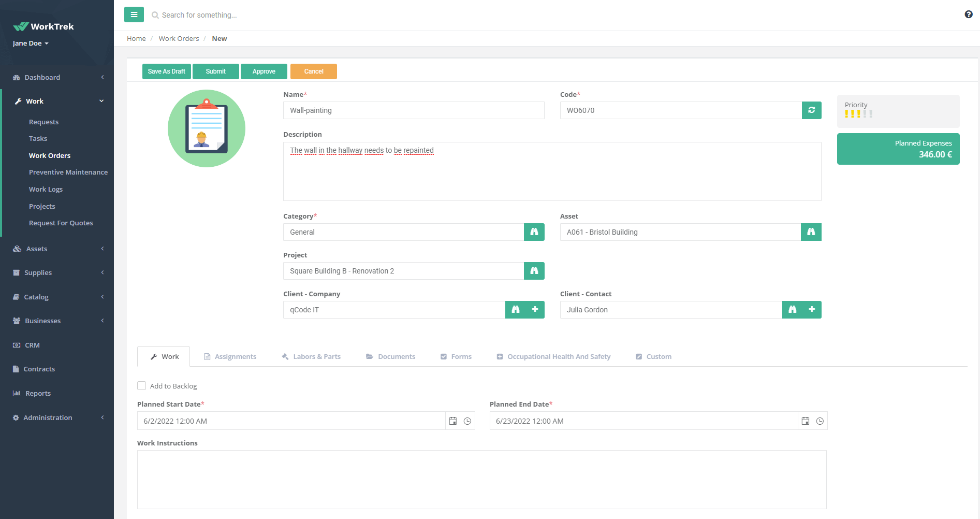
Task: Regenerate the work order code
Action: (811, 110)
